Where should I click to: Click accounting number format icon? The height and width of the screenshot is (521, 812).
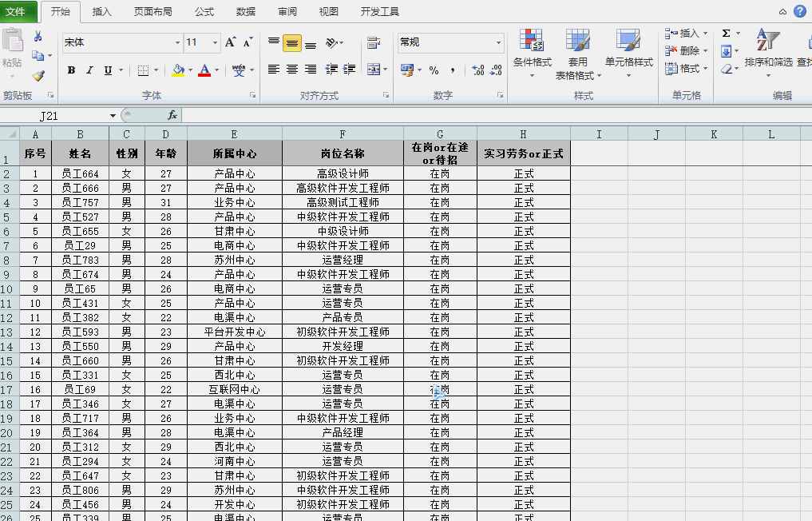(407, 70)
